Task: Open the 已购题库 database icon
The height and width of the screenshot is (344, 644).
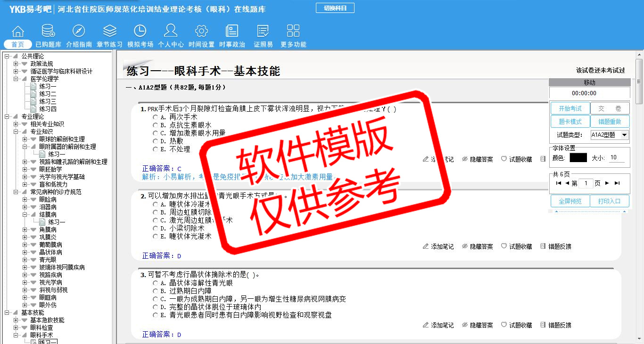Action: [48, 32]
